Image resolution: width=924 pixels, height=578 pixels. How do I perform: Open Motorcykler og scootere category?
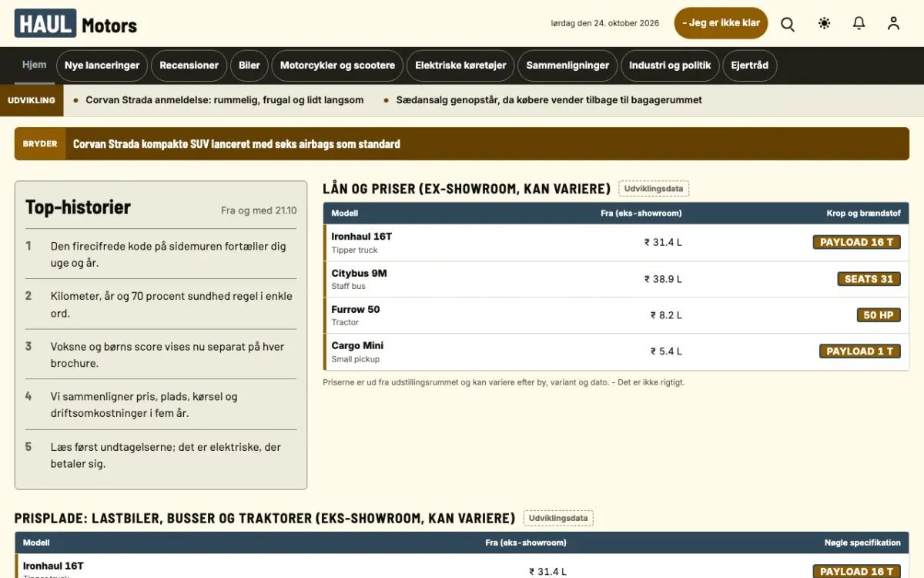337,66
